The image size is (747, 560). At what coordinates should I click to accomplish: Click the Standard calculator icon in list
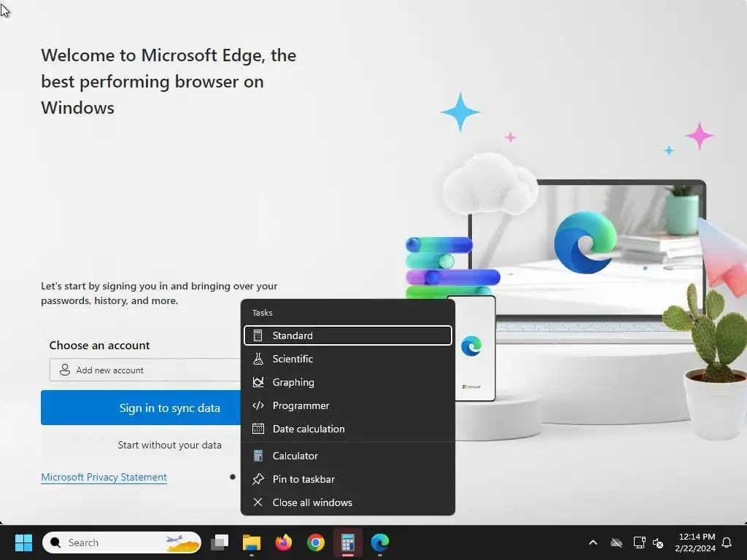[258, 335]
